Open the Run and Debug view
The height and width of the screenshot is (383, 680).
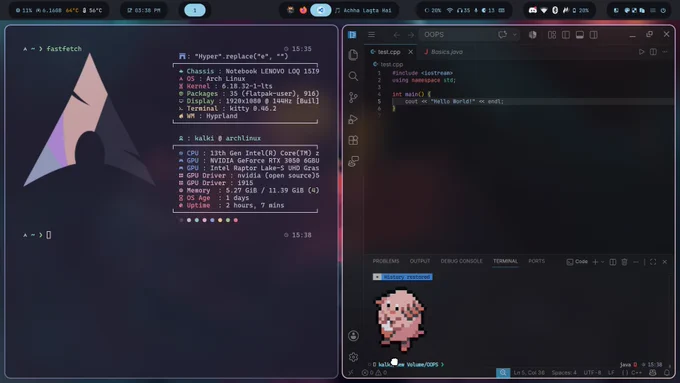(353, 119)
